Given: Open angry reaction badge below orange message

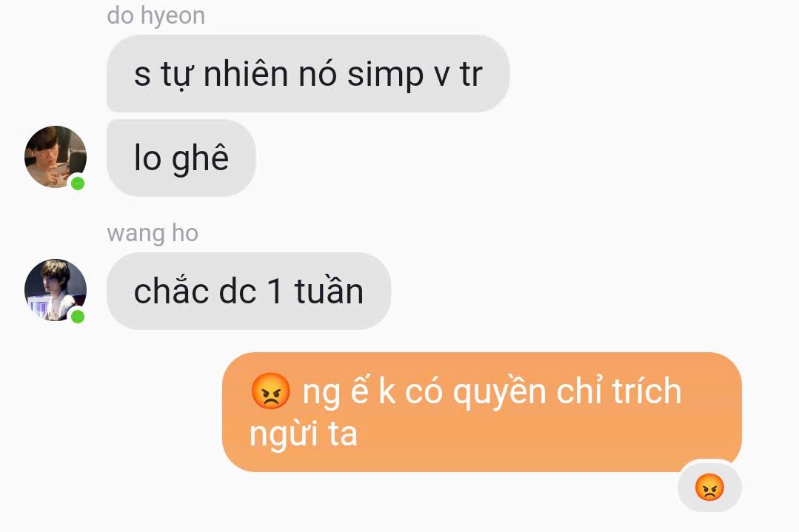Looking at the screenshot, I should point(709,487).
